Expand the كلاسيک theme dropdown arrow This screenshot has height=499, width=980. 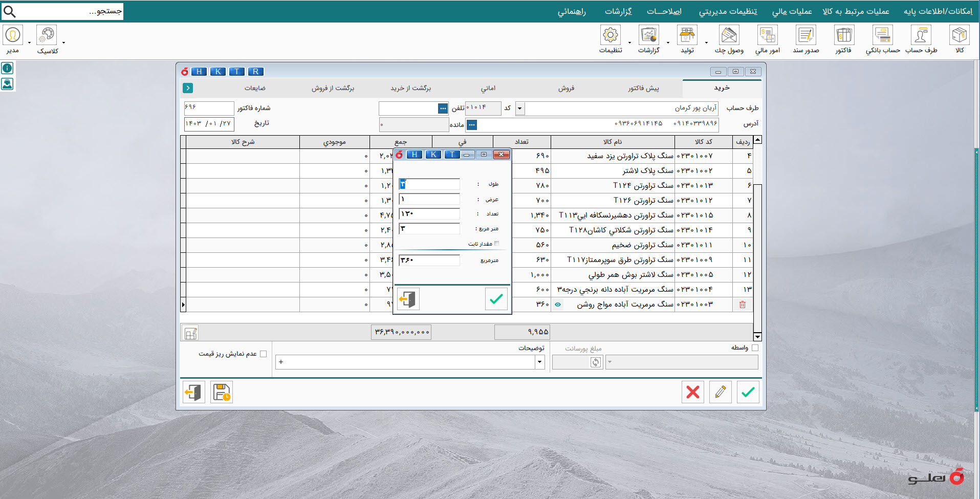pyautogui.click(x=63, y=43)
